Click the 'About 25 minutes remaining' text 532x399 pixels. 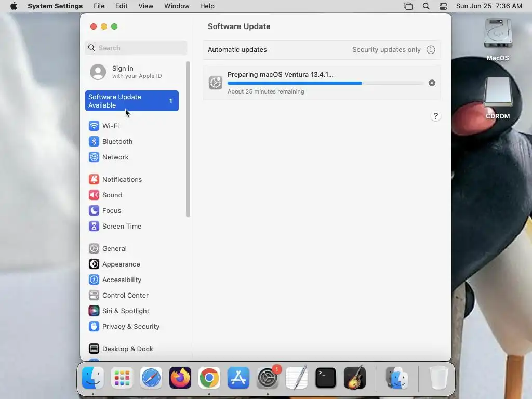point(265,91)
